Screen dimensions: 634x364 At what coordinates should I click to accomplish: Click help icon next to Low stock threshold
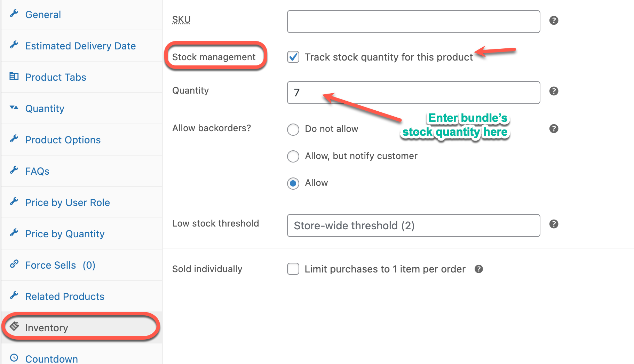554,224
